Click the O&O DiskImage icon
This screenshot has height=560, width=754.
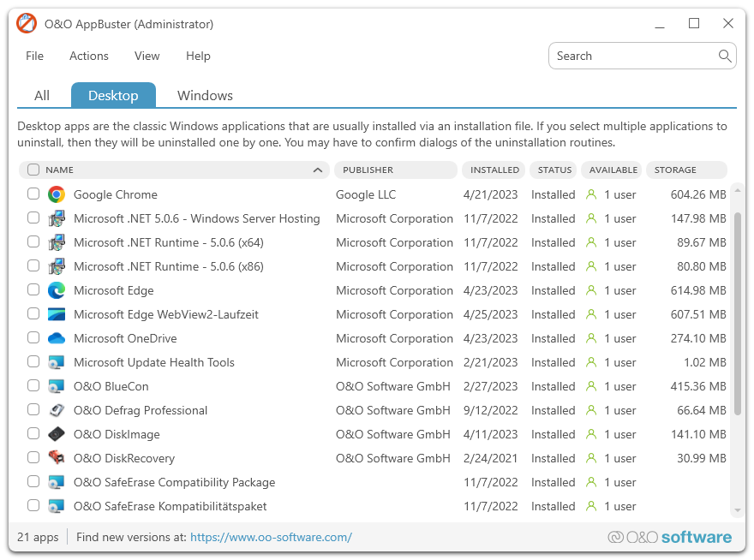click(57, 434)
